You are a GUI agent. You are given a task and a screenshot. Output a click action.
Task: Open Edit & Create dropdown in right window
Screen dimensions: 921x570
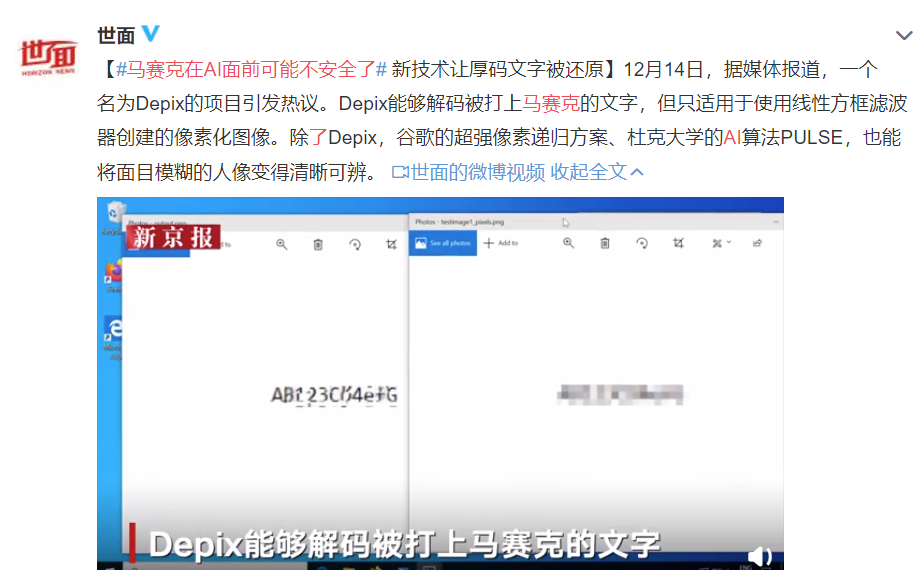721,243
